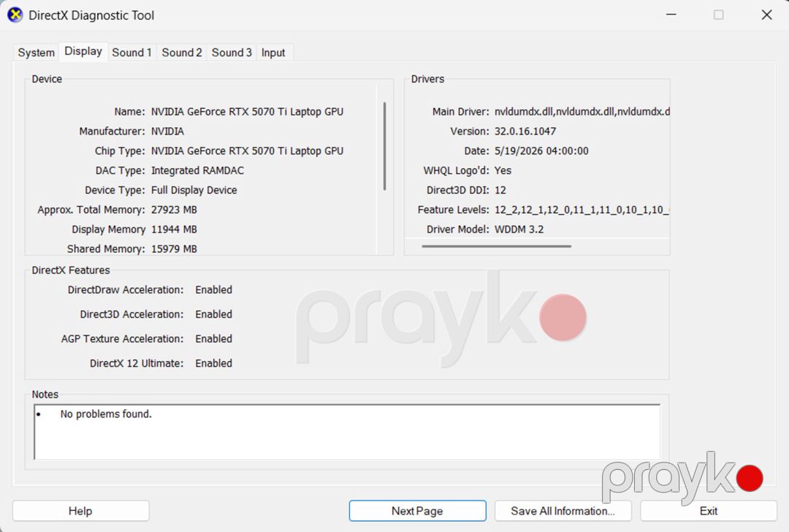Click the Device panel vertical scrollbar

384,146
